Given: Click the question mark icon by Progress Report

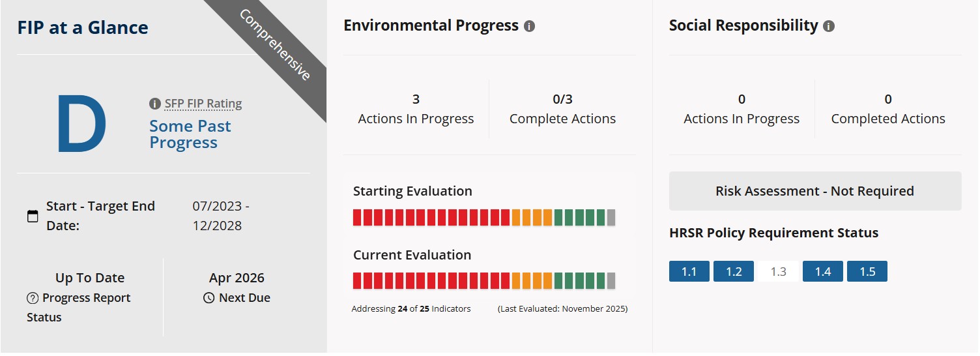Looking at the screenshot, I should point(33,299).
